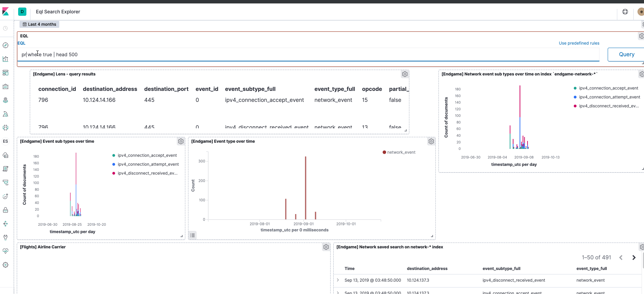Screen dimensions: 644x294
Task: Open Management gear in the sidebar
Action: [5, 265]
